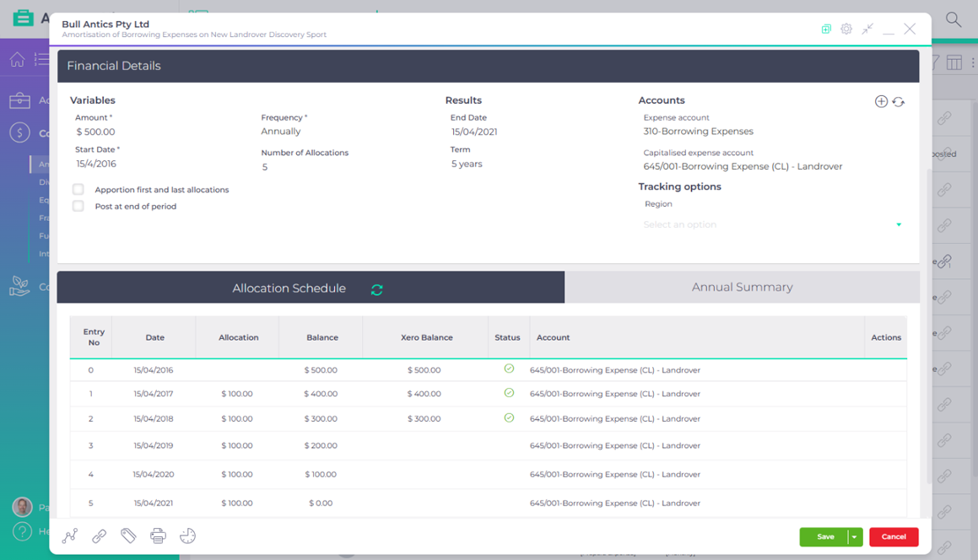Click the link attachment icon at bottom left

pos(99,536)
